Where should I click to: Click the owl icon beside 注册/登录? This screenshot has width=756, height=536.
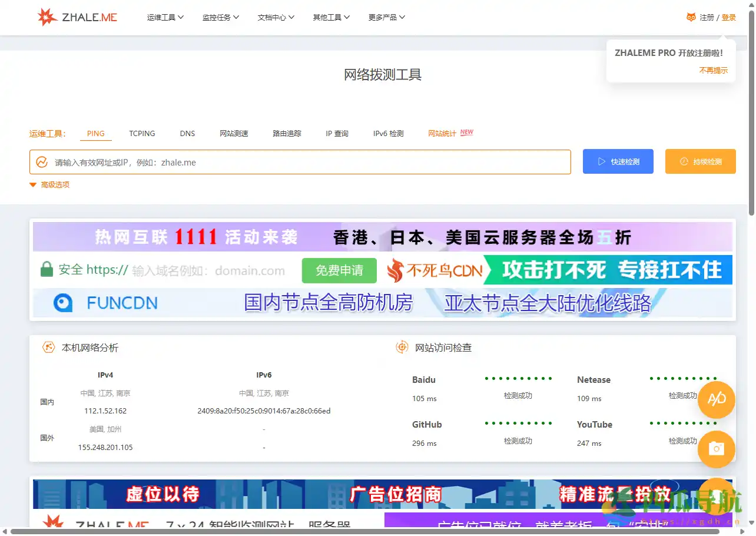pos(691,17)
